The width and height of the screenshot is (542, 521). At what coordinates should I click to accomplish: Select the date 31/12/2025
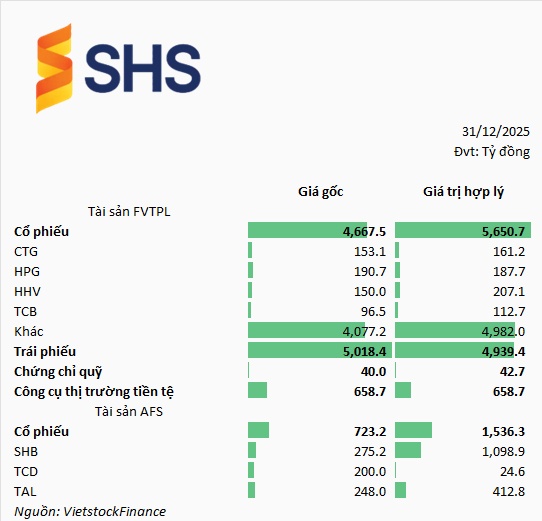point(496,132)
